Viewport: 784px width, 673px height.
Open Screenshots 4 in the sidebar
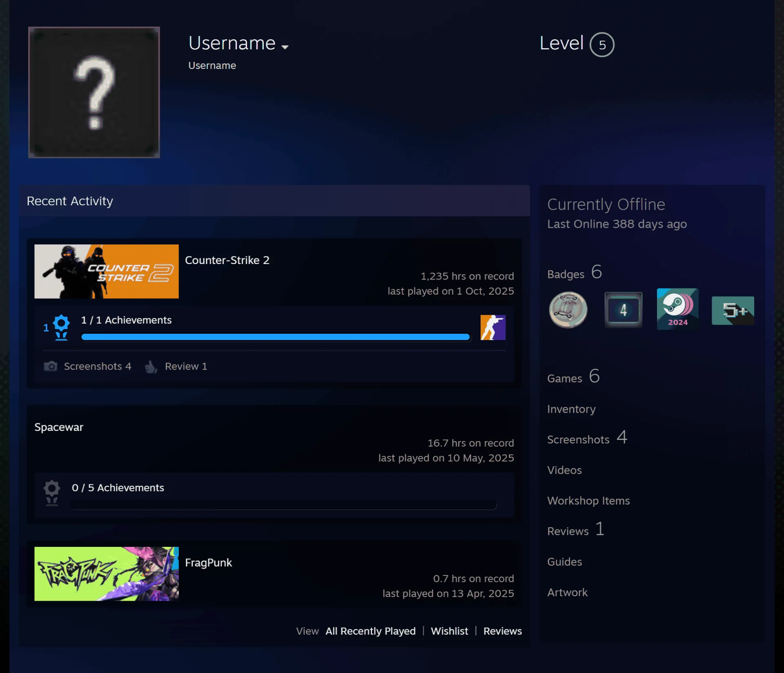pos(587,438)
